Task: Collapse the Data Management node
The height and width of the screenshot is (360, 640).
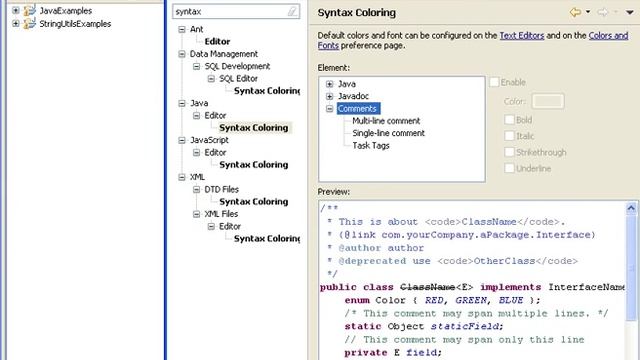Action: 182,54
